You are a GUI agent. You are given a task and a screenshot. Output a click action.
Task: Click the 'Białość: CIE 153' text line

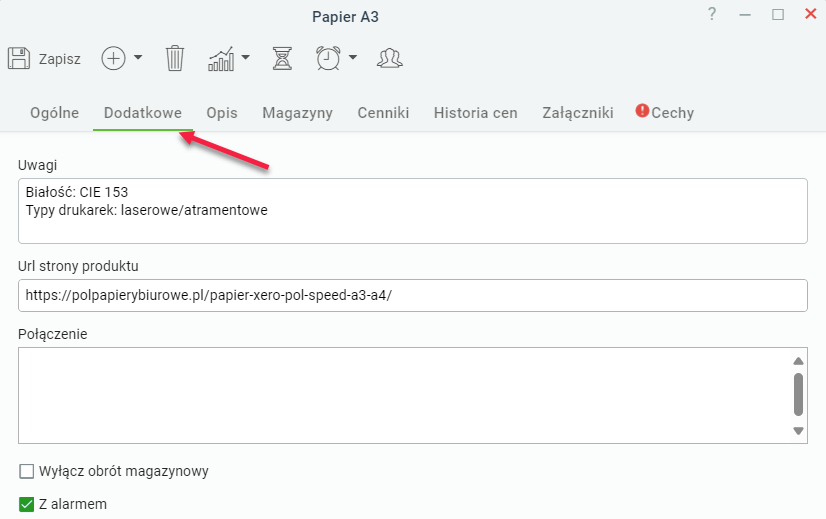[x=77, y=192]
